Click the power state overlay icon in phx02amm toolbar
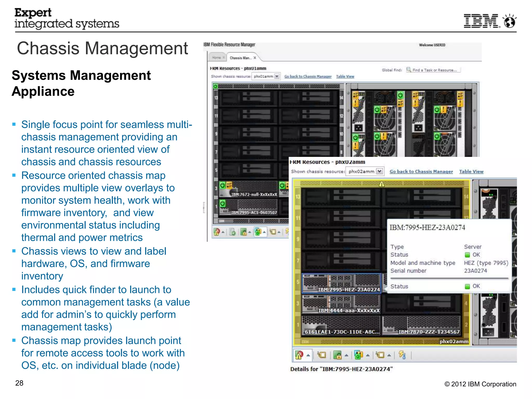The width and height of the screenshot is (532, 399). click(x=358, y=355)
